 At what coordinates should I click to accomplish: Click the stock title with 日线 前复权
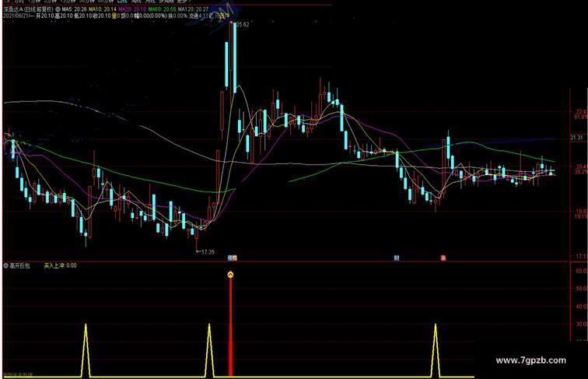(x=29, y=9)
